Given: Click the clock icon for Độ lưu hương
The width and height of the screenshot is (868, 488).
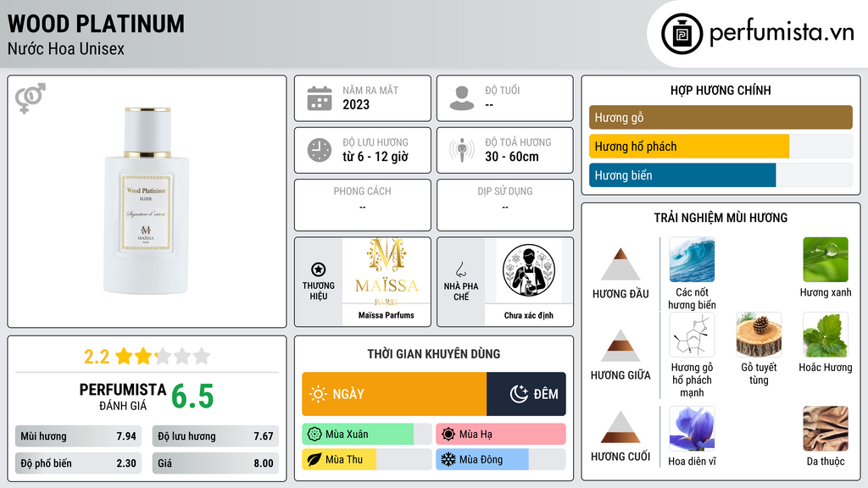Looking at the screenshot, I should pyautogui.click(x=320, y=150).
